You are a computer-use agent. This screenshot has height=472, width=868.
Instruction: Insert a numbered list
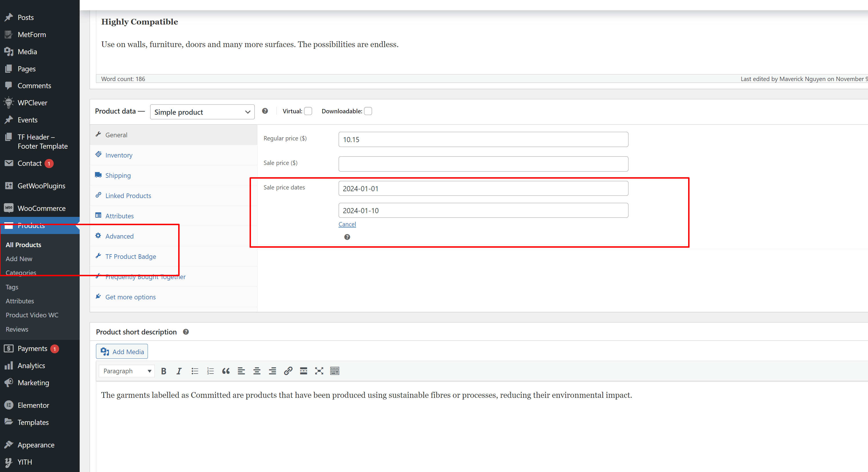tap(210, 371)
